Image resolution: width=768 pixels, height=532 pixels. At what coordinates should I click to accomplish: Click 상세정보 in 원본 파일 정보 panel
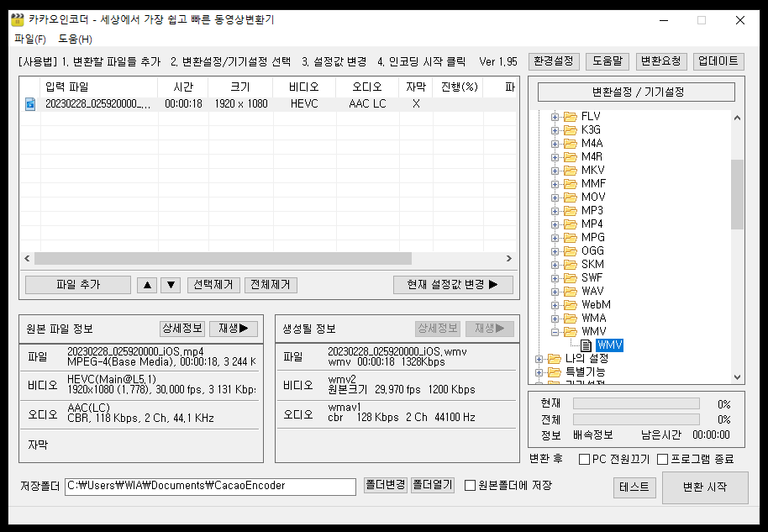(x=182, y=329)
